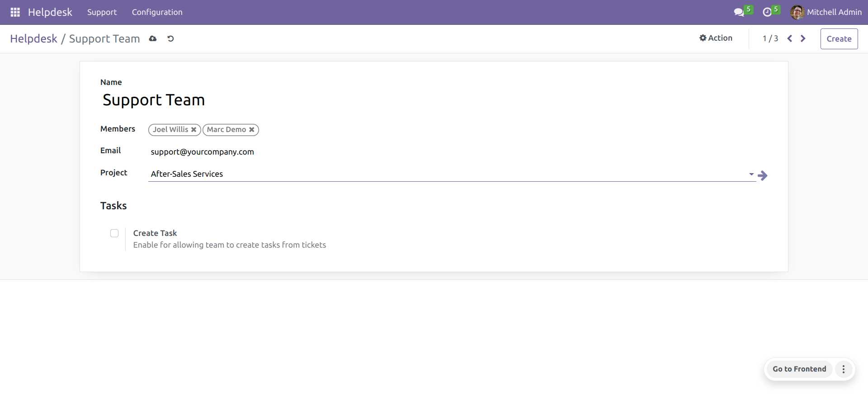The image size is (868, 409).
Task: Go to the next record arrow
Action: 803,38
